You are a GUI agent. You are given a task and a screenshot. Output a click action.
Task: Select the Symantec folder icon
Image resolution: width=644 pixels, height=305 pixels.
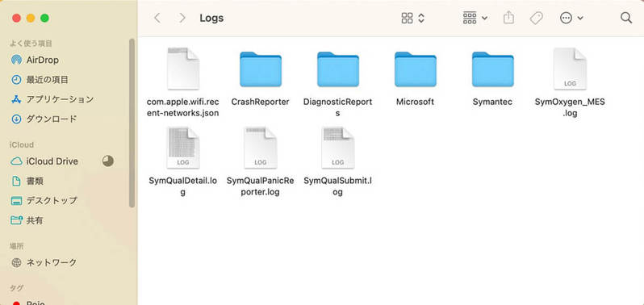(492, 69)
